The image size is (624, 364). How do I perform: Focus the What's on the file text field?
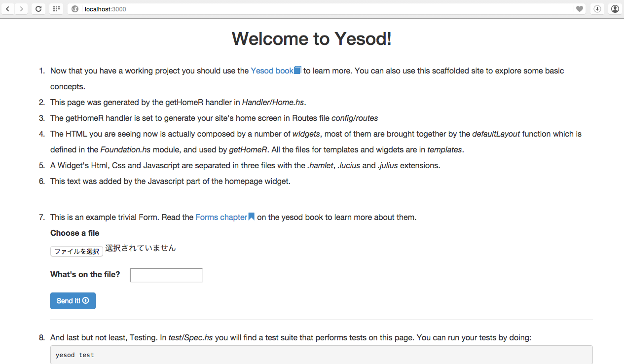(166, 275)
